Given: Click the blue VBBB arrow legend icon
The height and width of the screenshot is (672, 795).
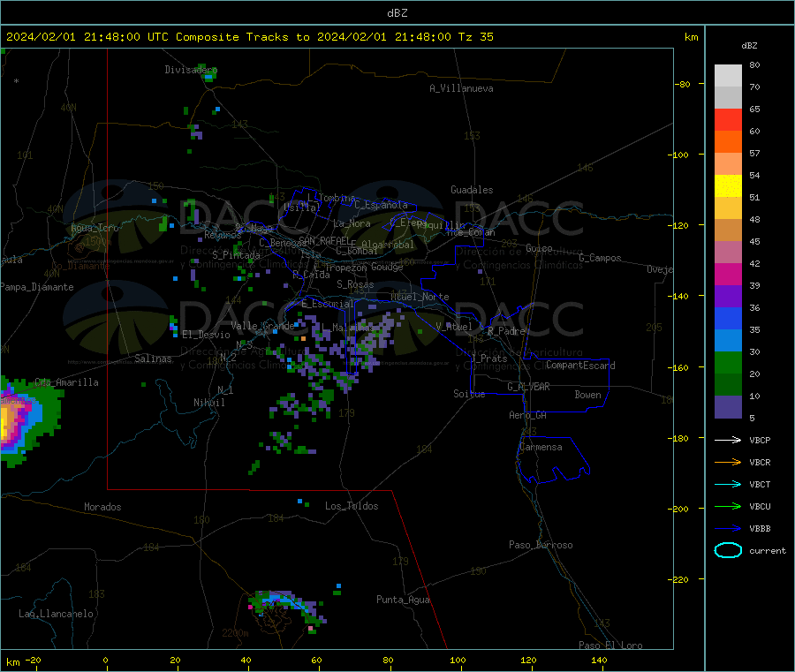Looking at the screenshot, I should coord(728,529).
